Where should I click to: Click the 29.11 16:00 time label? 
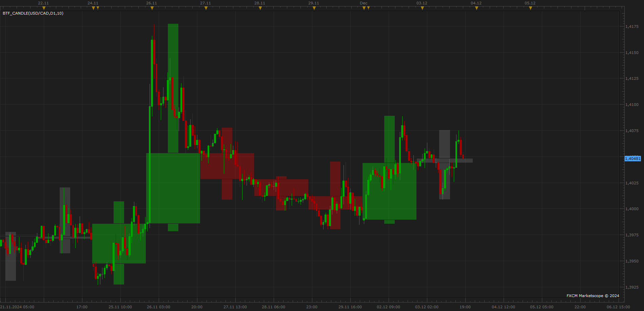(x=350, y=307)
